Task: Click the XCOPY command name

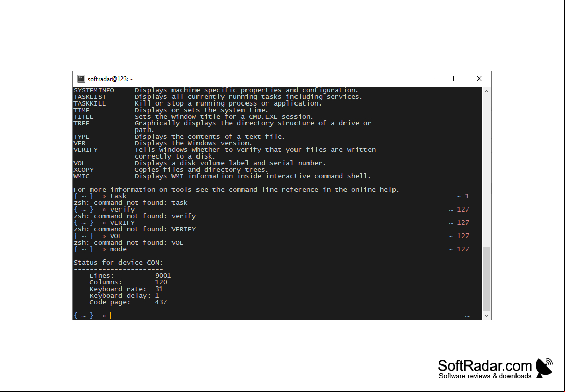Action: pos(84,170)
